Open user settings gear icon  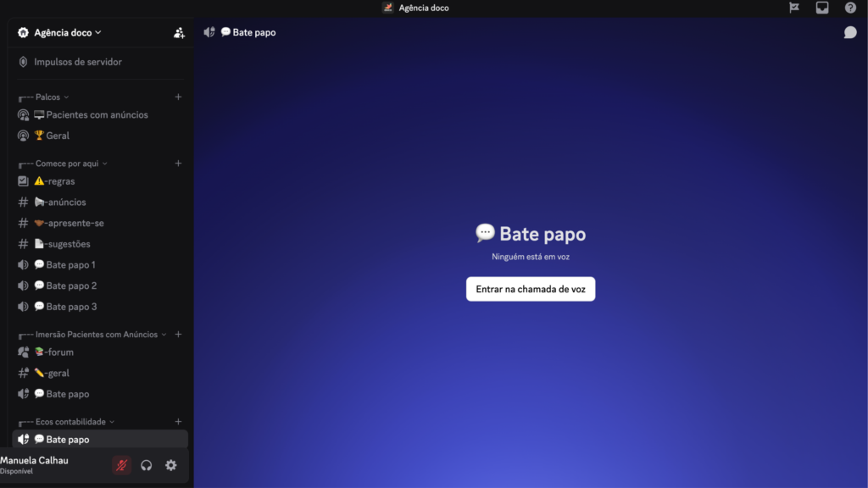click(171, 465)
